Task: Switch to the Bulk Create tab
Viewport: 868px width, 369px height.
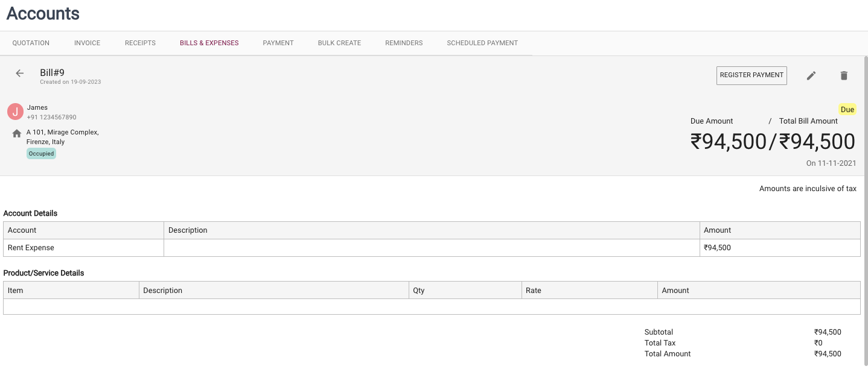Action: click(339, 43)
